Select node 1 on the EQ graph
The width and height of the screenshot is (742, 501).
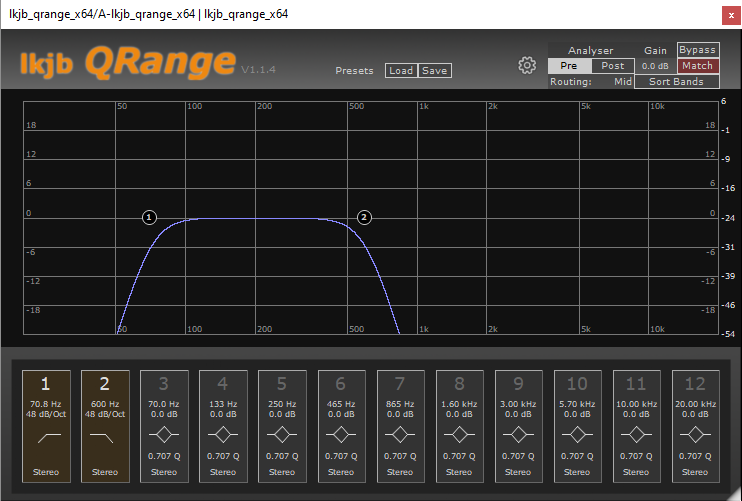click(149, 217)
